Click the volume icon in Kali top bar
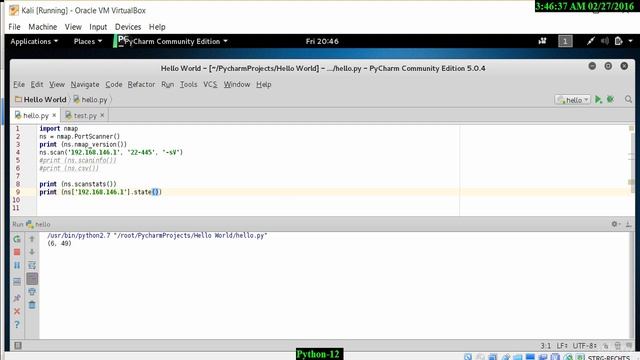The image size is (640, 360). (x=605, y=41)
